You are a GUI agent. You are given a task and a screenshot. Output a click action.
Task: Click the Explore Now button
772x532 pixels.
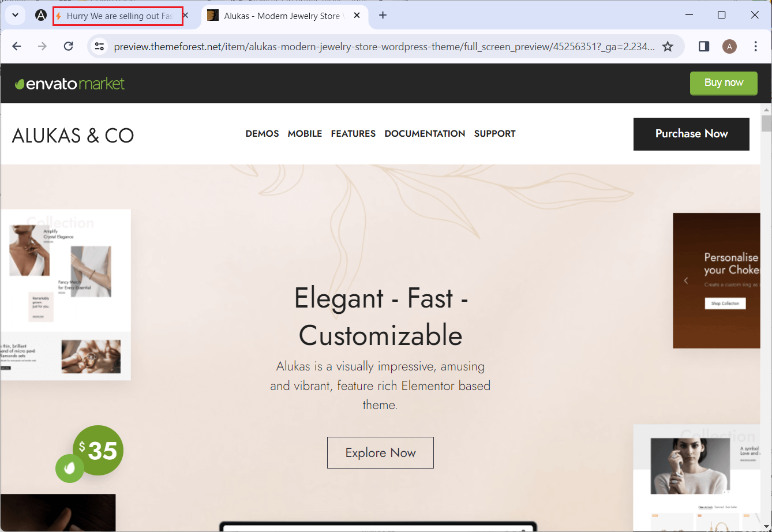tap(380, 453)
